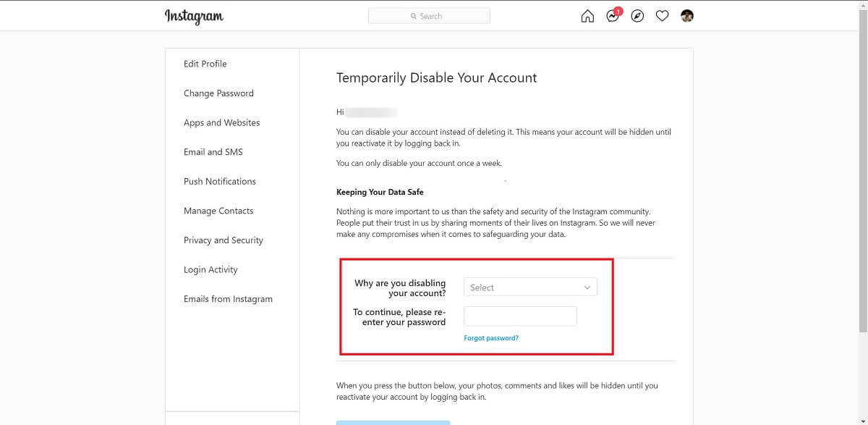
Task: Open Emails from Instagram settings
Action: pyautogui.click(x=228, y=299)
